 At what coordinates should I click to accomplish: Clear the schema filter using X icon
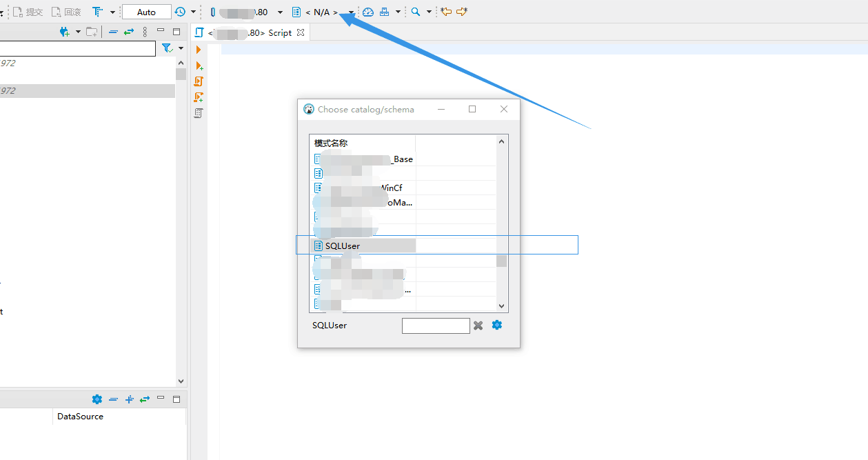coord(478,325)
